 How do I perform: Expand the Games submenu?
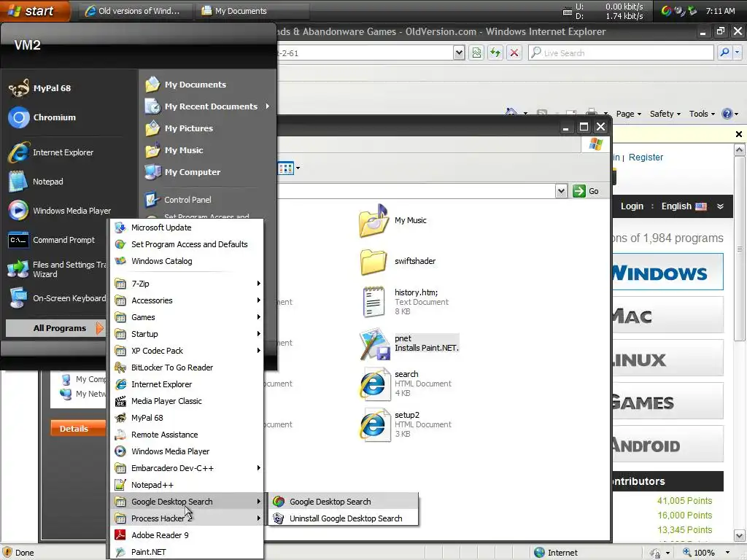[x=187, y=317]
